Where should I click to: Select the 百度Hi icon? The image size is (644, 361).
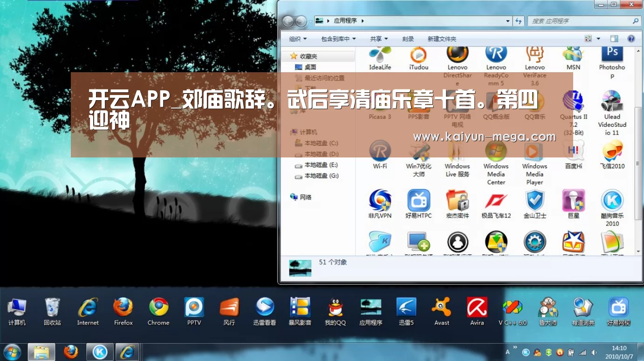[573, 155]
